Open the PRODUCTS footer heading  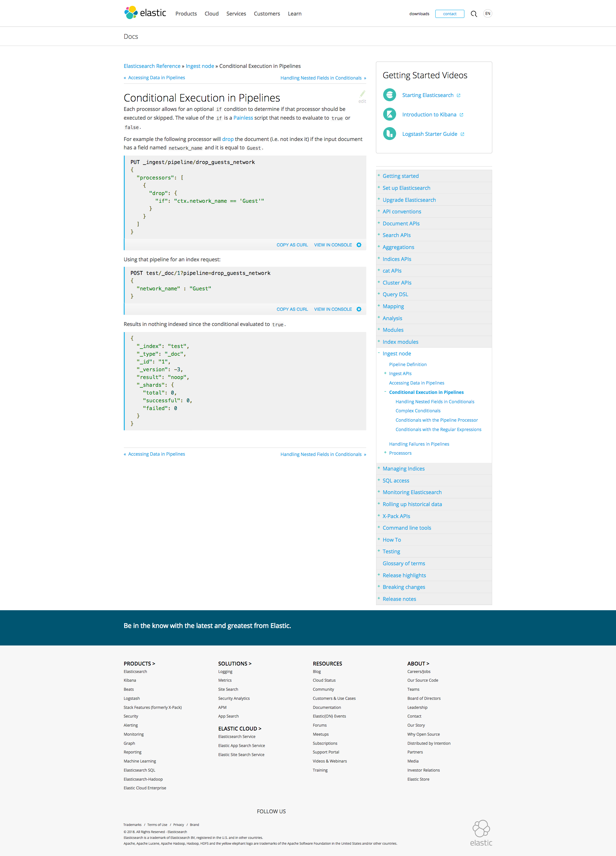coord(139,664)
